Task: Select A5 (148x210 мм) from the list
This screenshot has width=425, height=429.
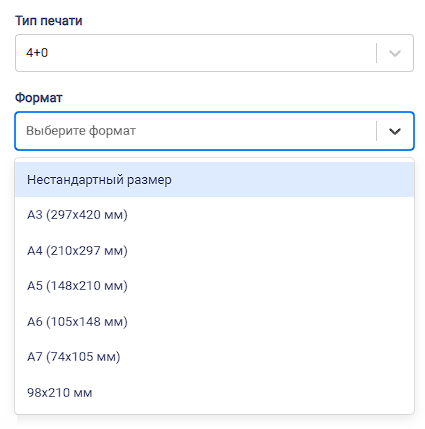Action: [214, 286]
